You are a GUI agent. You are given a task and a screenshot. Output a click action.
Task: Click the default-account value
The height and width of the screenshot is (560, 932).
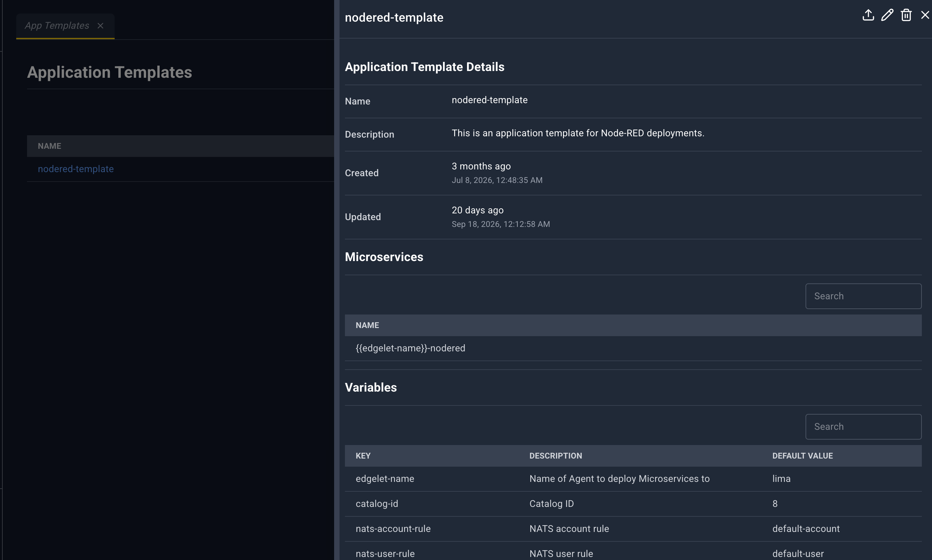click(806, 529)
